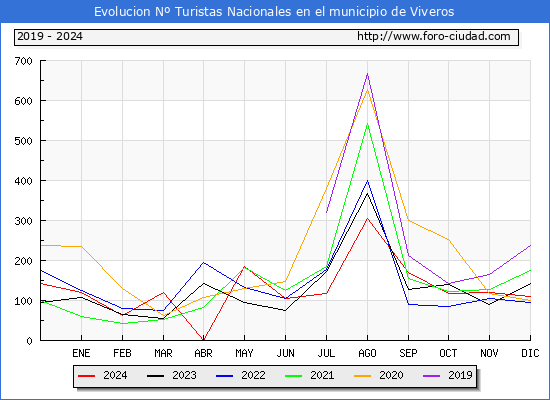Screen dimensions: 550x400
Task: Select the '2024' legend label
Action: [115, 375]
